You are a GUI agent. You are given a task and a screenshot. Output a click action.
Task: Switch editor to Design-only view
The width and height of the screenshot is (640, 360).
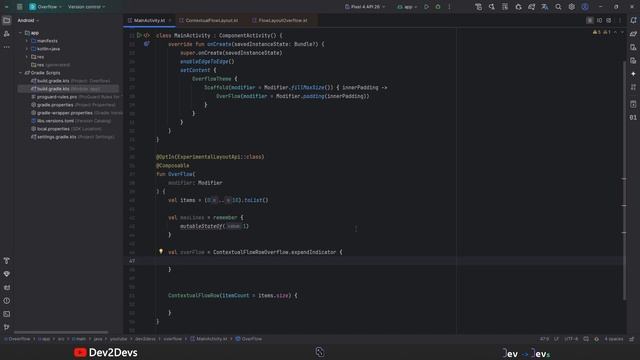tap(609, 20)
